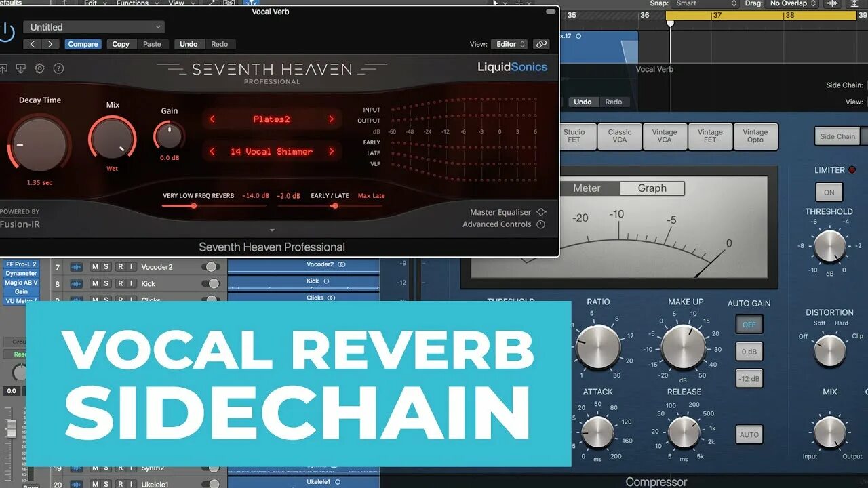The height and width of the screenshot is (488, 868).
Task: Record-enable the Vocoder2 track
Action: (x=120, y=267)
